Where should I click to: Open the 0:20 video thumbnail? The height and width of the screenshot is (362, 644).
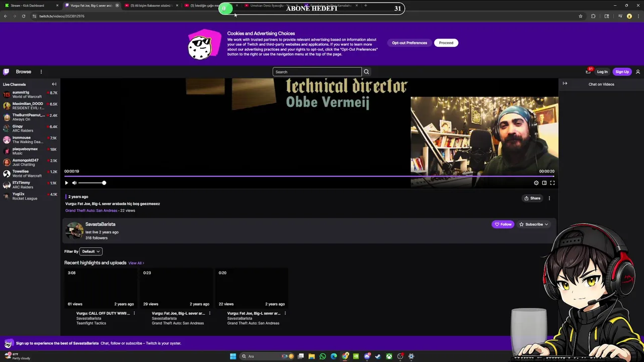click(252, 288)
